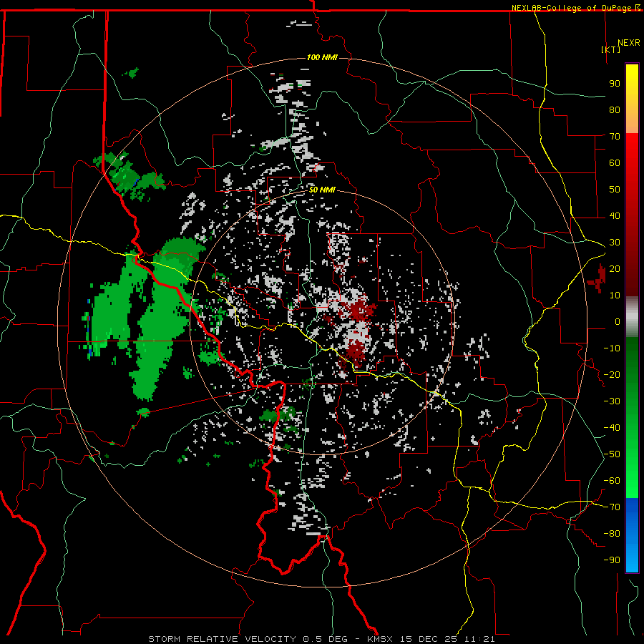Click the 100 NMI range ring label
The width and height of the screenshot is (644, 644).
click(x=322, y=57)
